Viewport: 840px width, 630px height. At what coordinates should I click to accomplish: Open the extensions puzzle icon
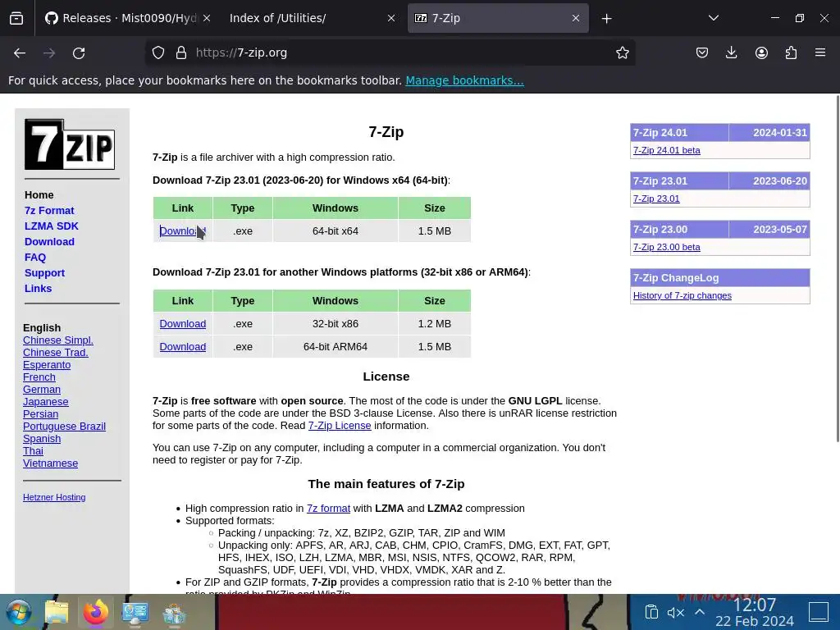791,52
